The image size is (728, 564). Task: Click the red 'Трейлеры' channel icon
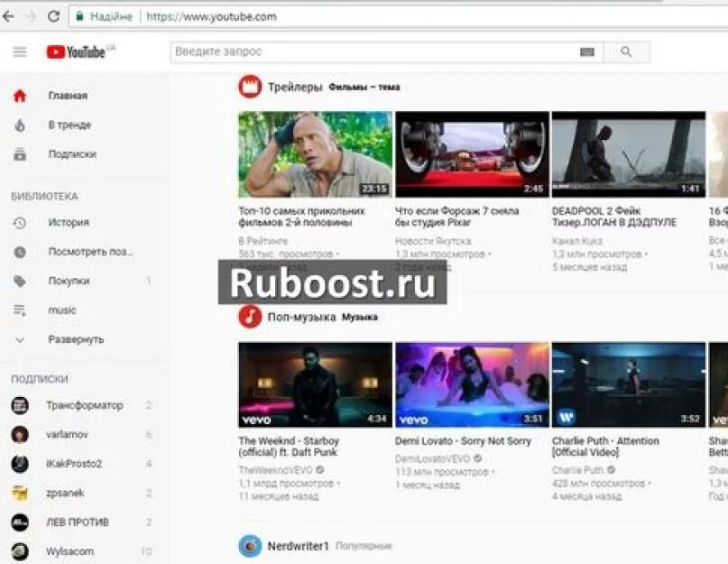(250, 87)
